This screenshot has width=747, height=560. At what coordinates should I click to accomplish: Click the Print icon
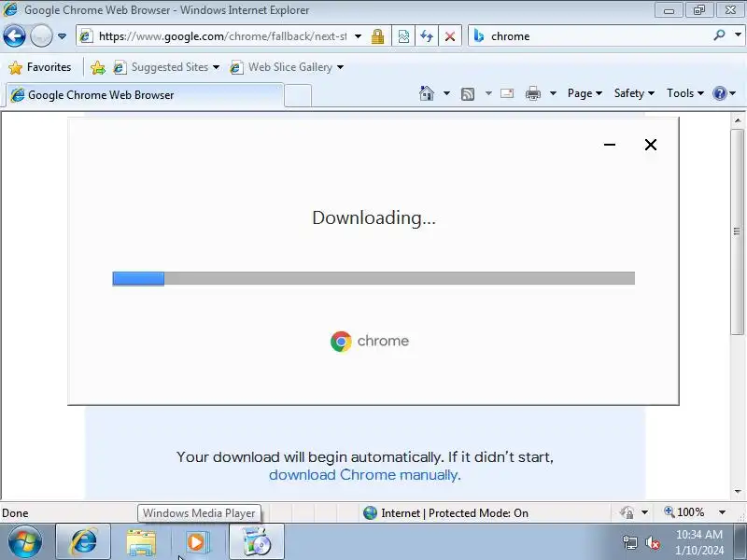(533, 93)
